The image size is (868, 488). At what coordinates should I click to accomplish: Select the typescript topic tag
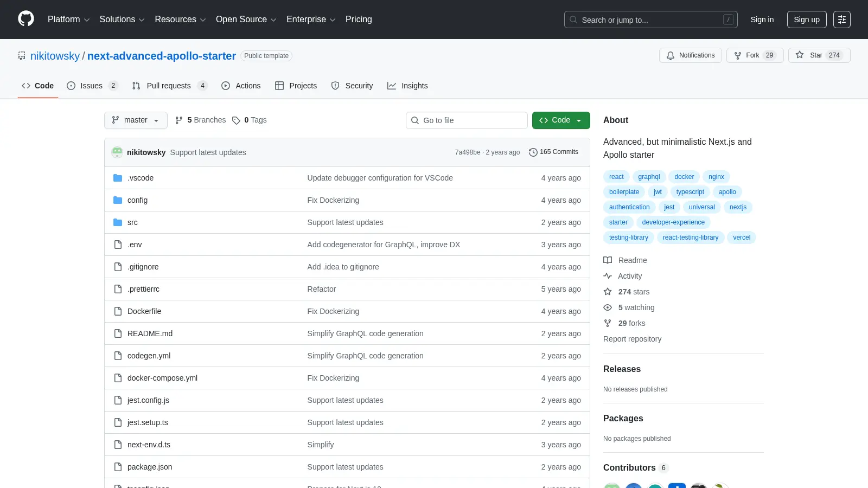(690, 192)
